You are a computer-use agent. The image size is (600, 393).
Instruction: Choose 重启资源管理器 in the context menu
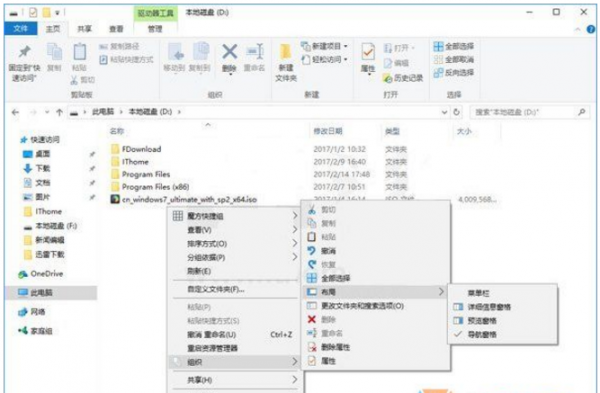tap(234, 348)
